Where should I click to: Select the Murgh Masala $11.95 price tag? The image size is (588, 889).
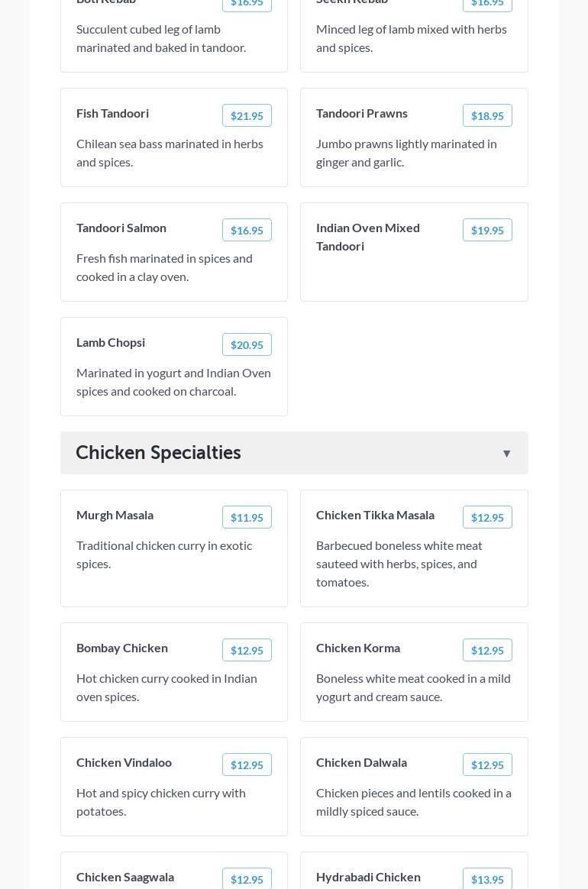click(247, 518)
